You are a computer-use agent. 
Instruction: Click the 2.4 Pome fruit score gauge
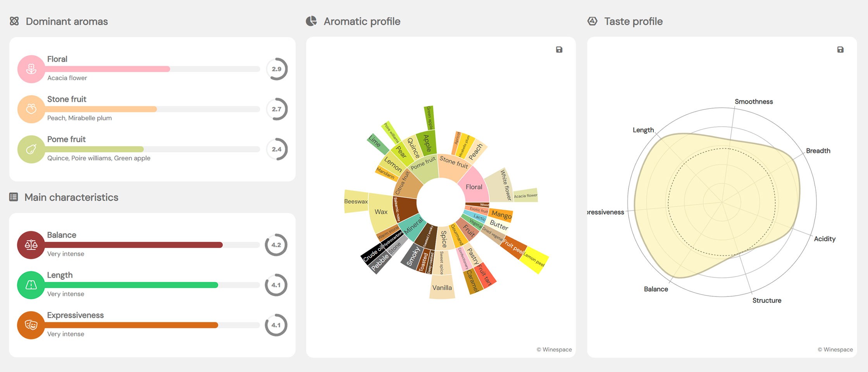coord(277,149)
